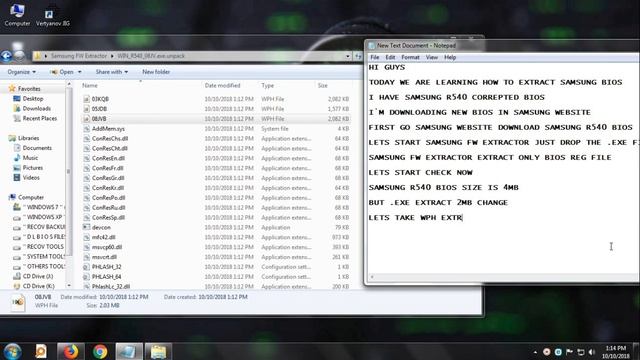The height and width of the screenshot is (360, 640).
Task: Open Libraries in navigation pane
Action: pos(28,138)
